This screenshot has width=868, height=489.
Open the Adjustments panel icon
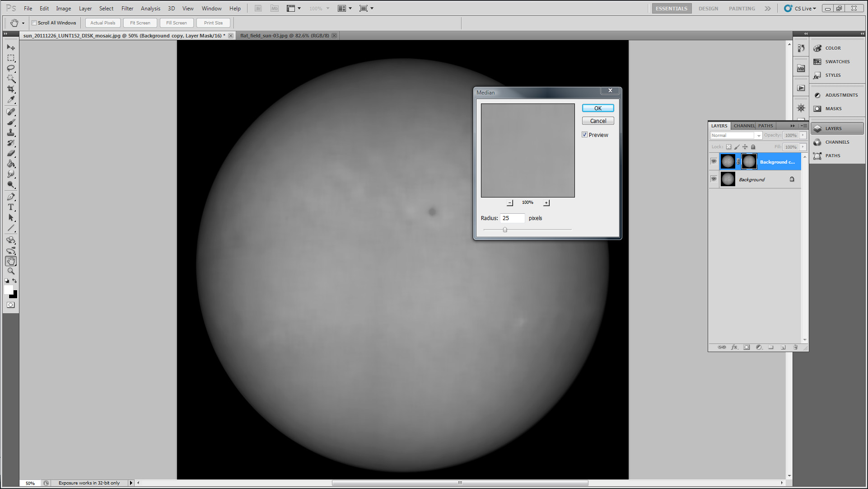point(817,95)
